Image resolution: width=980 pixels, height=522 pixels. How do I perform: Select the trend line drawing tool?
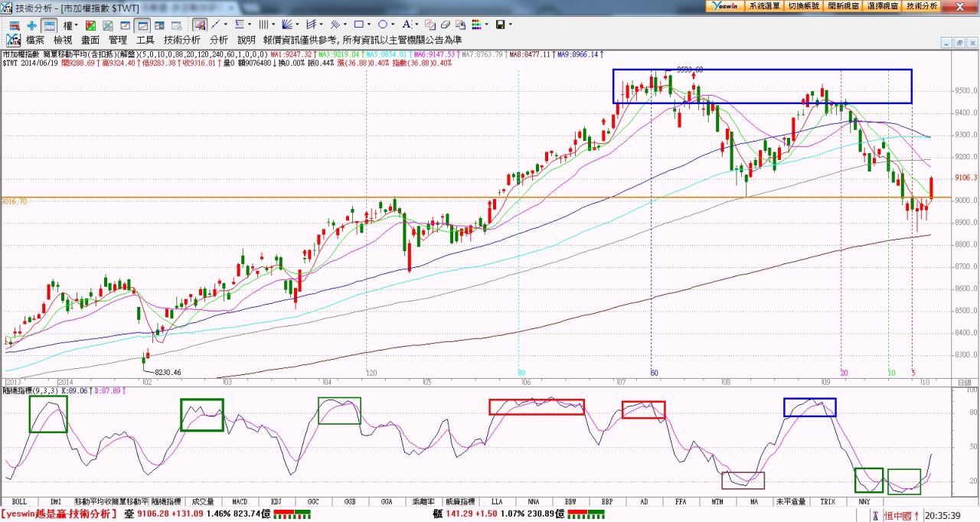point(215,24)
